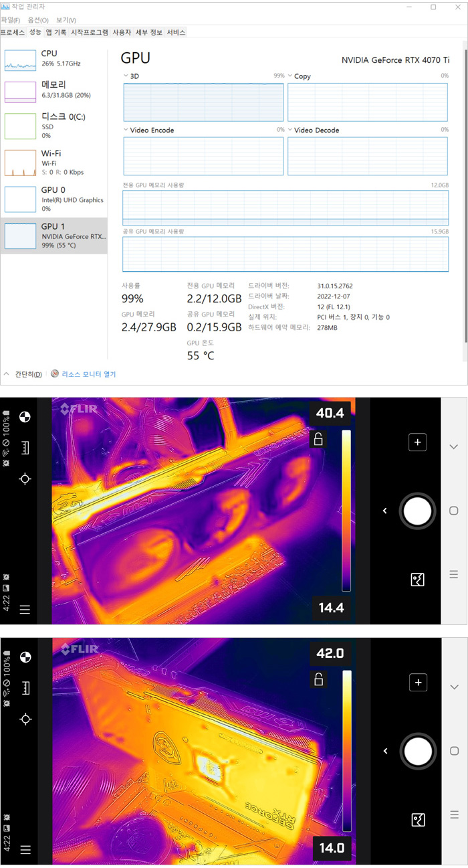This screenshot has width=468, height=868.
Task: Open the gallery icon in the 40.4 FLIR view
Action: (417, 580)
